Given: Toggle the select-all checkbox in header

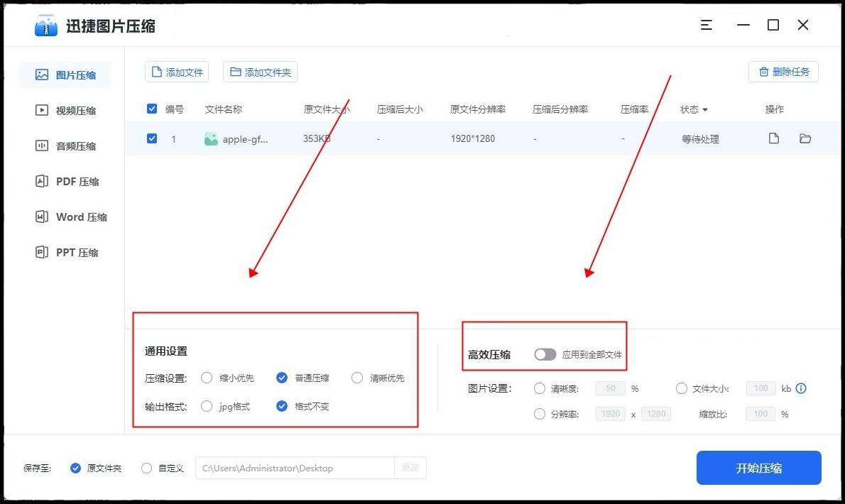Looking at the screenshot, I should (x=152, y=109).
